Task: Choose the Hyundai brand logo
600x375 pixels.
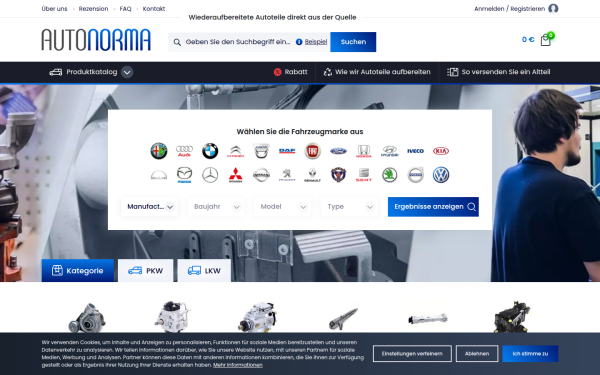Action: pos(390,151)
